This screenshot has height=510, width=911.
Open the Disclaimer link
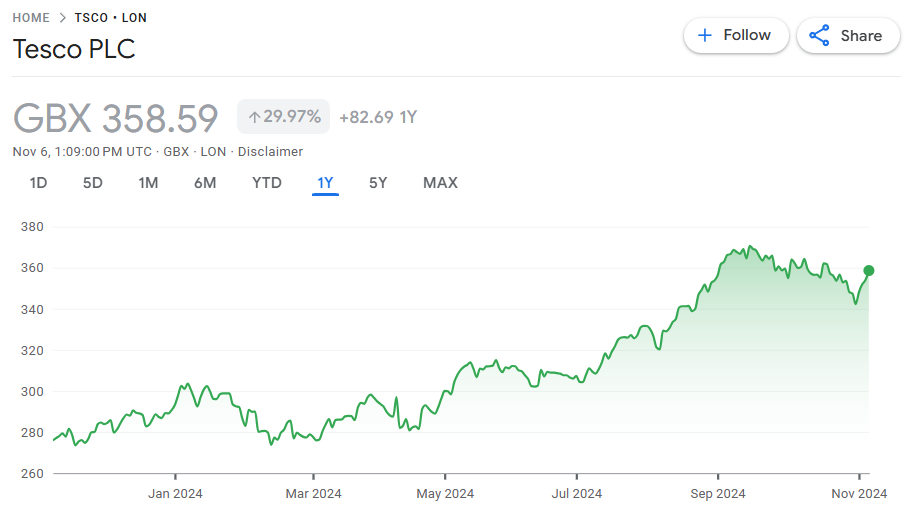pyautogui.click(x=270, y=152)
